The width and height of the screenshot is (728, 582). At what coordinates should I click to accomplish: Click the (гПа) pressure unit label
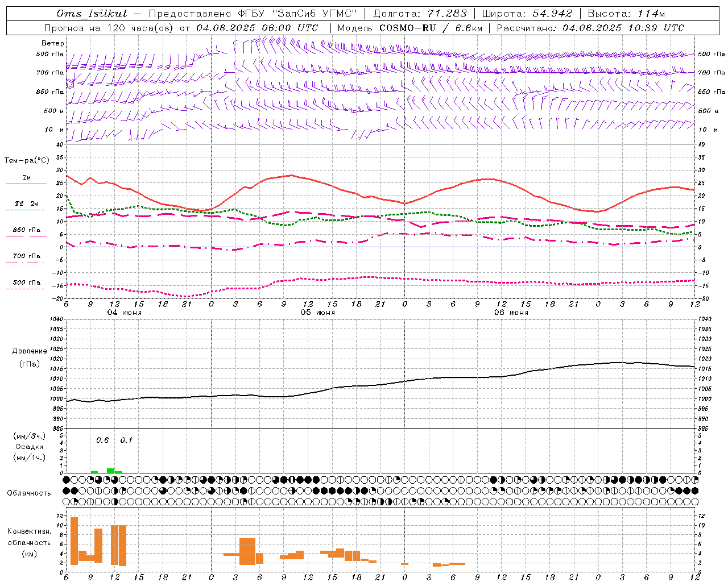click(x=30, y=364)
